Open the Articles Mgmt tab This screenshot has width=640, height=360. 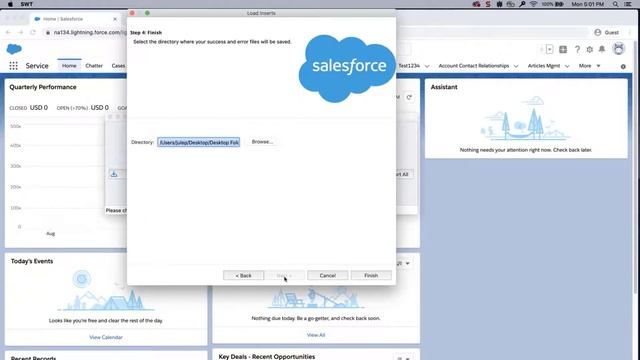point(544,66)
